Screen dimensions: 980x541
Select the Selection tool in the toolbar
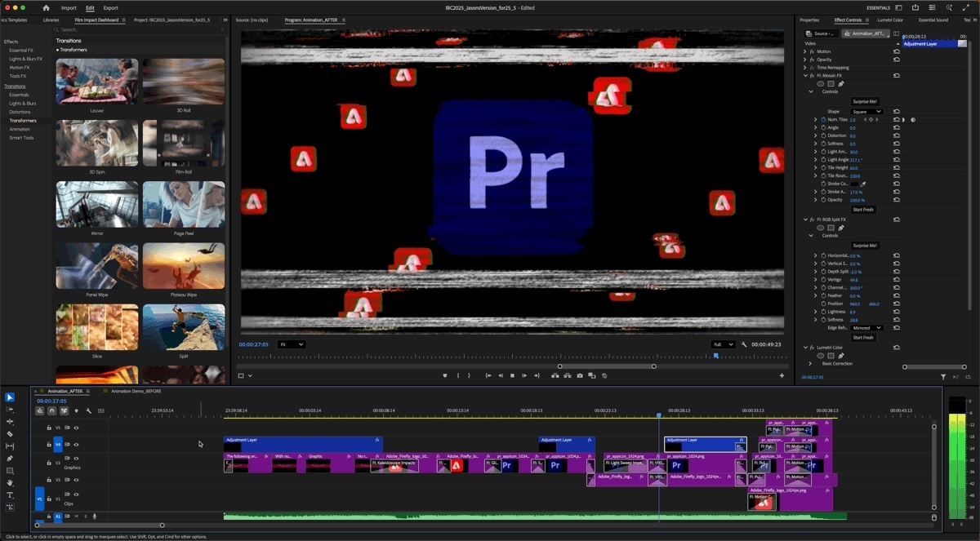[x=10, y=397]
